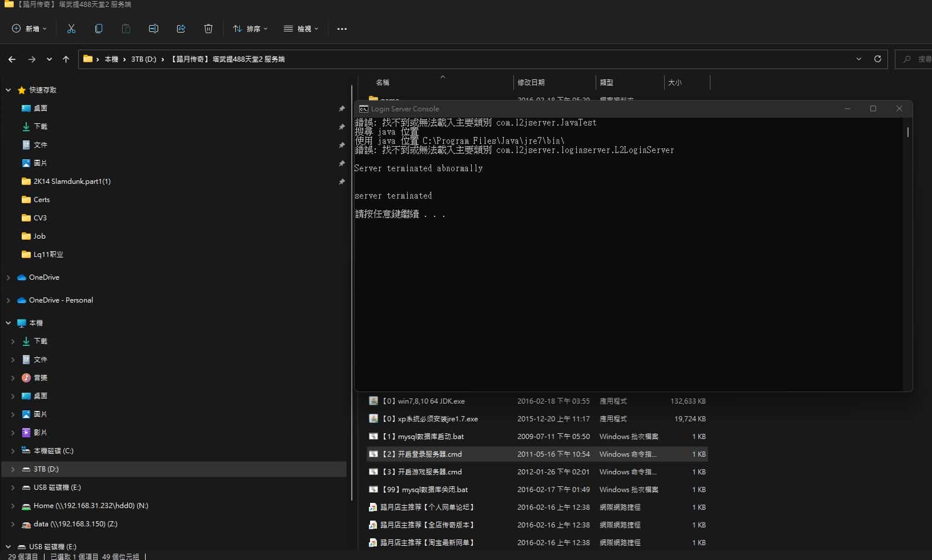Click the 3TB (D:) breadcrumb in address bar
The width and height of the screenshot is (932, 560).
(143, 59)
